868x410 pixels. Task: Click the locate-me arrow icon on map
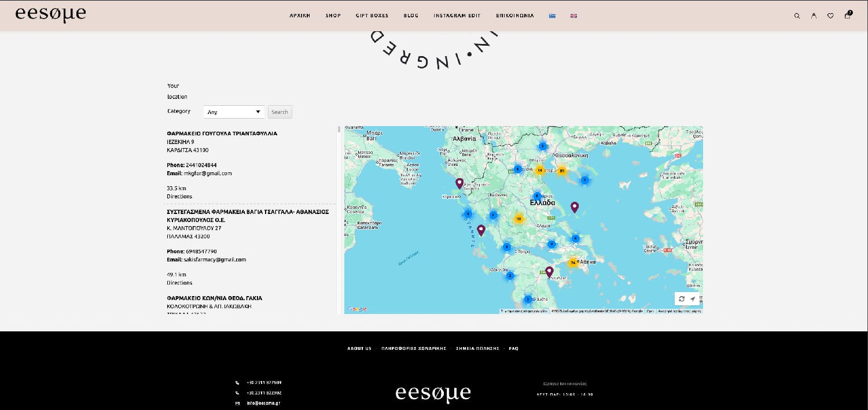click(692, 299)
